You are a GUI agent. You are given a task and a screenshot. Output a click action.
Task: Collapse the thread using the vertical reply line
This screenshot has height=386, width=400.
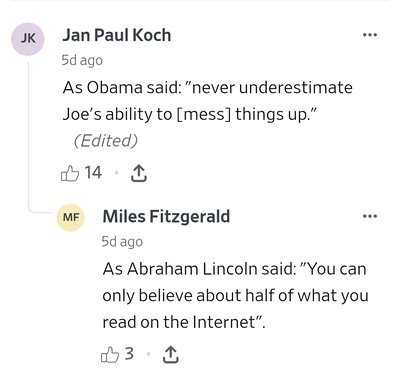(29, 133)
